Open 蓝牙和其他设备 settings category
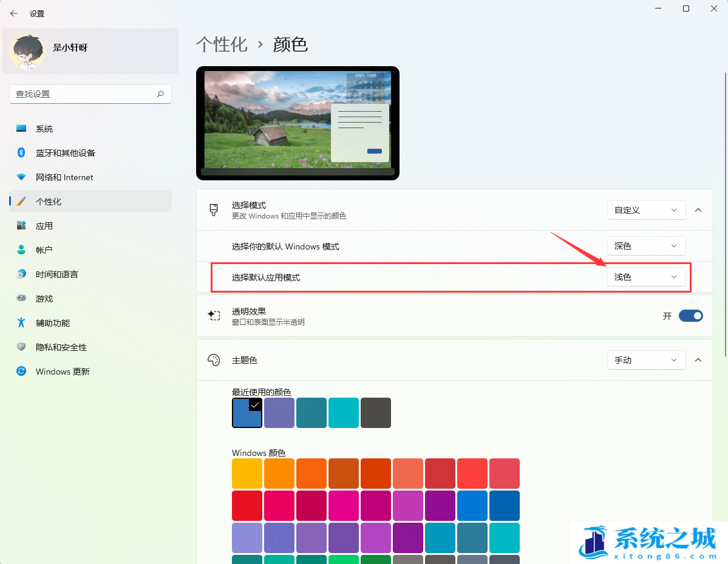 [90, 153]
